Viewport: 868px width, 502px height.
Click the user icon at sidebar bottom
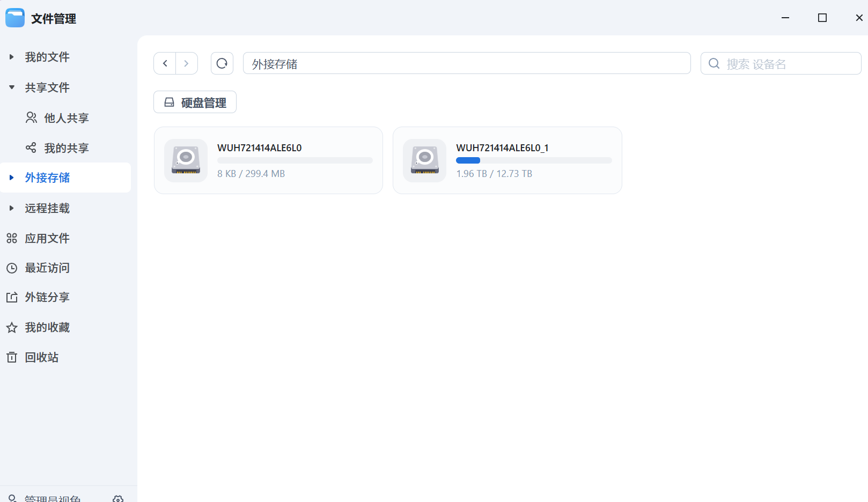(x=12, y=499)
